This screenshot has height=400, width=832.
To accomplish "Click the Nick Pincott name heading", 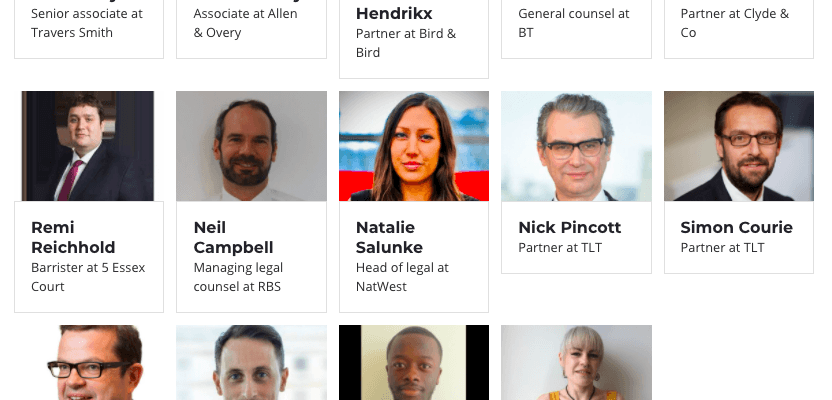I will pos(569,228).
